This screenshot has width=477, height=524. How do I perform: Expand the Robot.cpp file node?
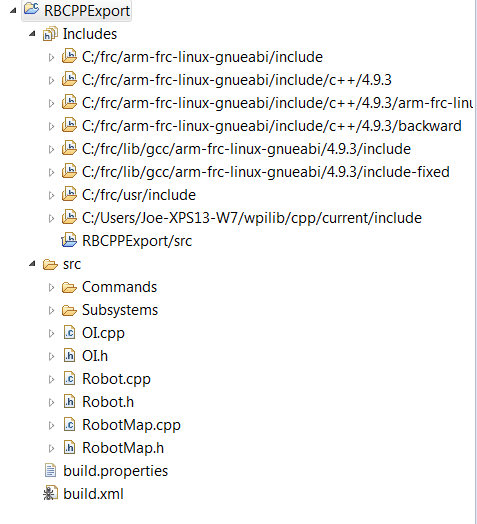point(51,379)
